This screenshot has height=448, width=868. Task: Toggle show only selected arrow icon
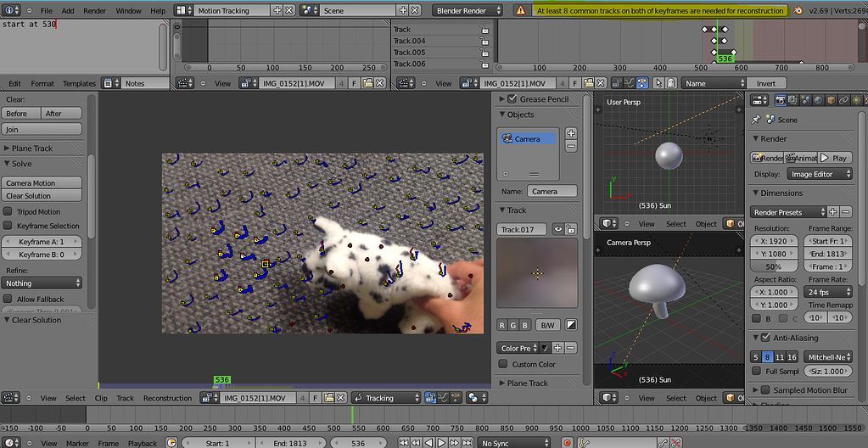[x=658, y=83]
